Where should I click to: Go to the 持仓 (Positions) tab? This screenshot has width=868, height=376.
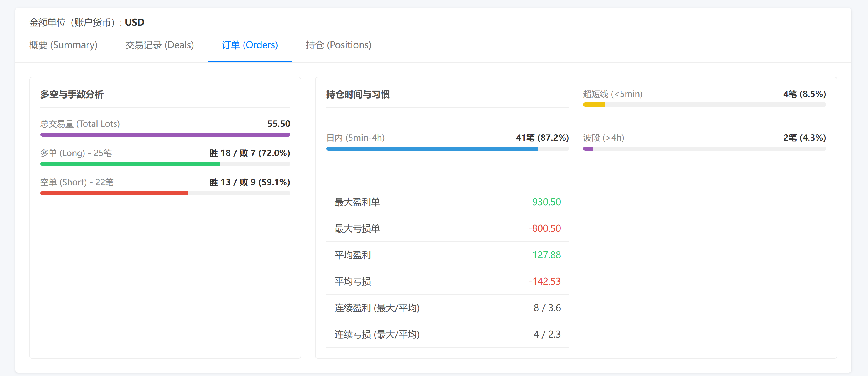pyautogui.click(x=338, y=45)
